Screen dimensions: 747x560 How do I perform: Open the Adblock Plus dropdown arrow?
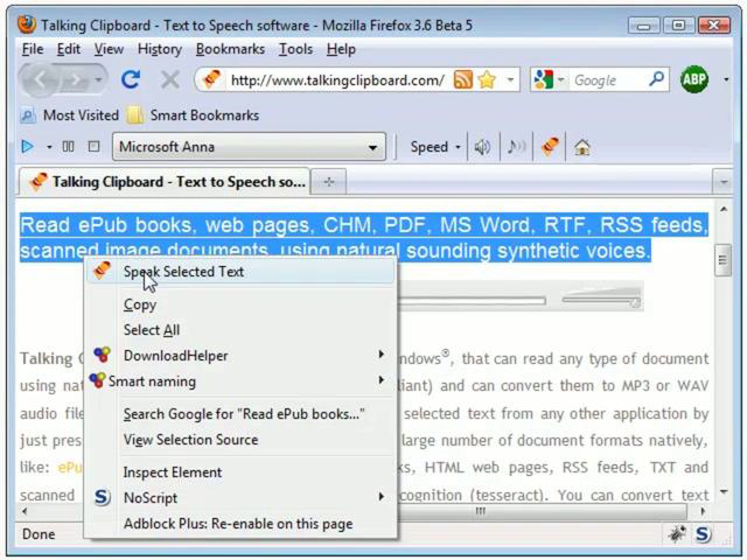[x=726, y=80]
